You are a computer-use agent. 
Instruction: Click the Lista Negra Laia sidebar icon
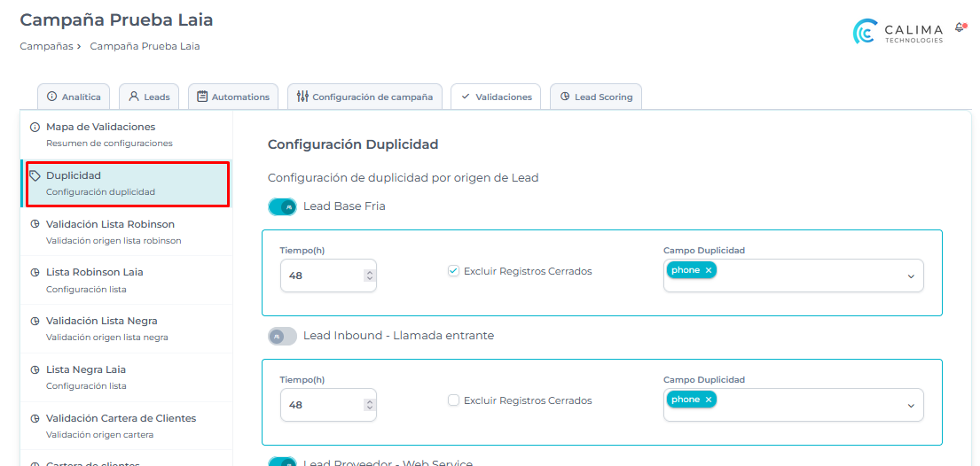tap(35, 369)
